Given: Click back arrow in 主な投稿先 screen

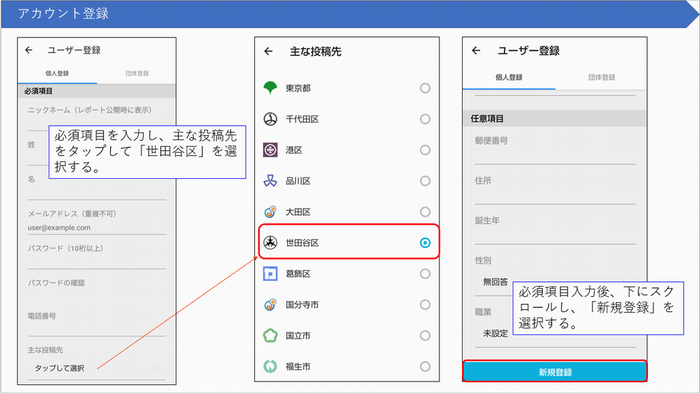Looking at the screenshot, I should (x=268, y=51).
